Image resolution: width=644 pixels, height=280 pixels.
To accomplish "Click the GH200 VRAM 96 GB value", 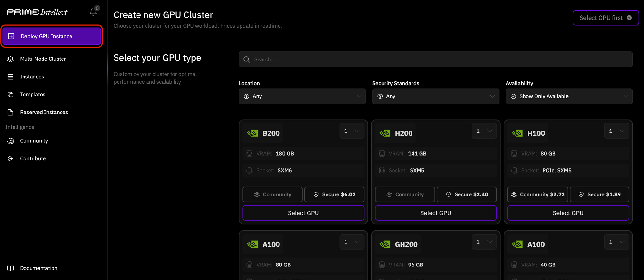I will 415,265.
